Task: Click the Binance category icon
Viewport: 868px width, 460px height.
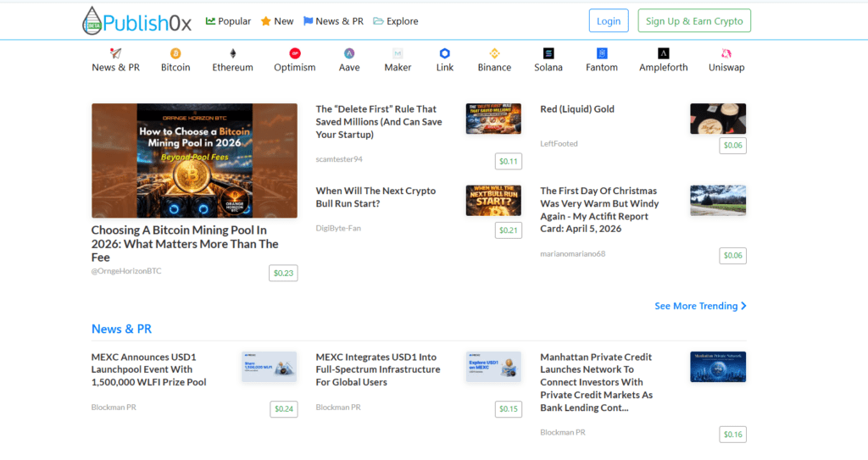Action: pyautogui.click(x=494, y=53)
